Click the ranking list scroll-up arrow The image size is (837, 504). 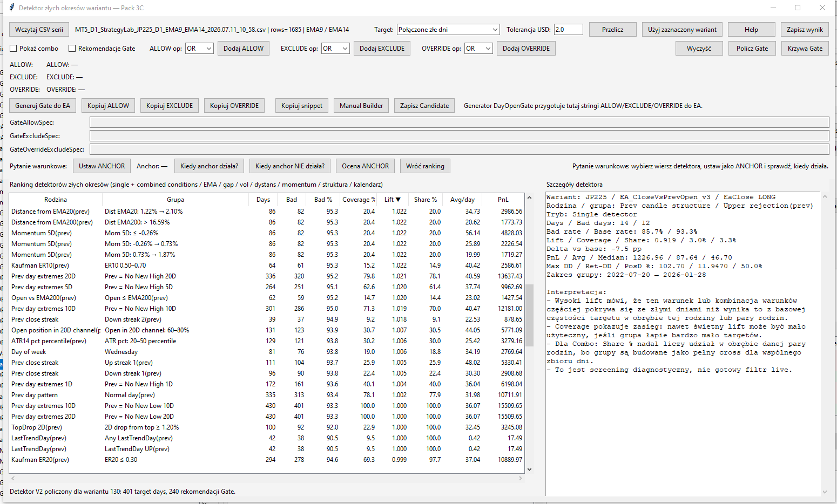coord(529,197)
